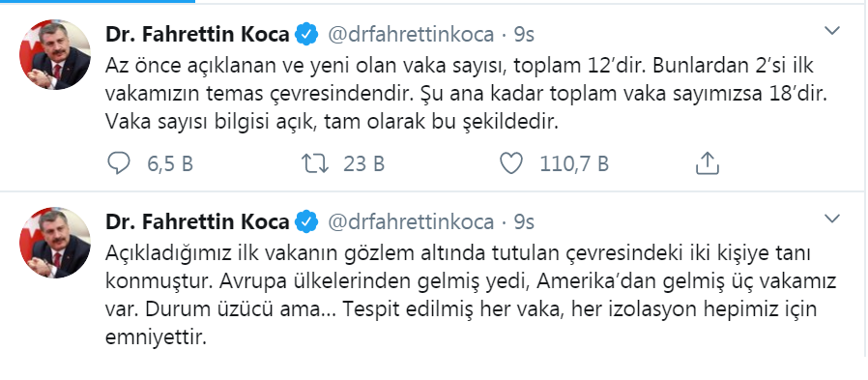
Task: Open the second tweet's 9s timestamp
Action: [x=524, y=221]
